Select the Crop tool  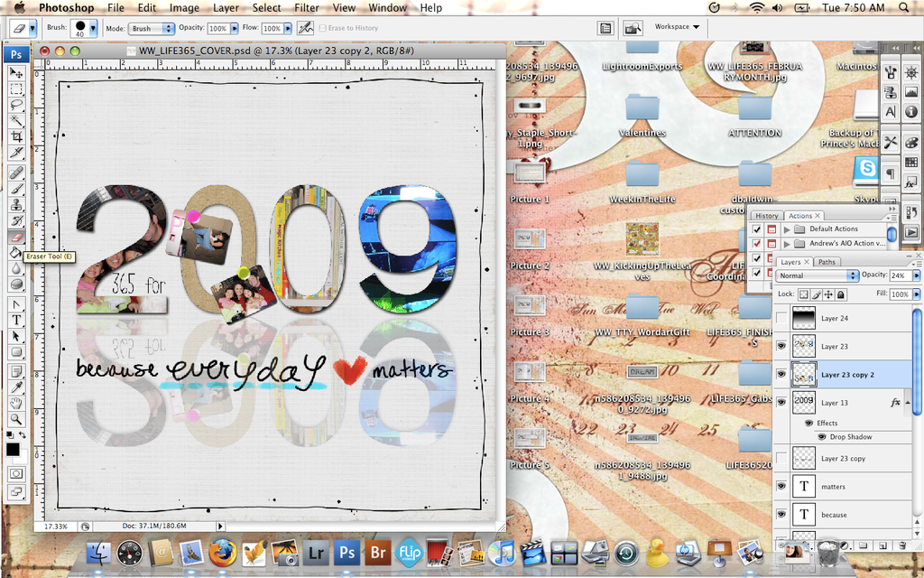point(16,136)
